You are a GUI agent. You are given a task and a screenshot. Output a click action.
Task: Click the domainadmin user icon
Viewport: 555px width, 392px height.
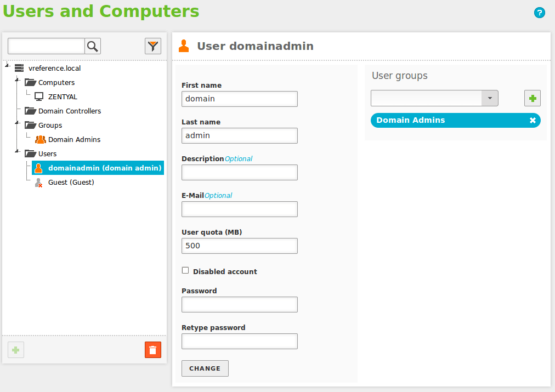(38, 168)
